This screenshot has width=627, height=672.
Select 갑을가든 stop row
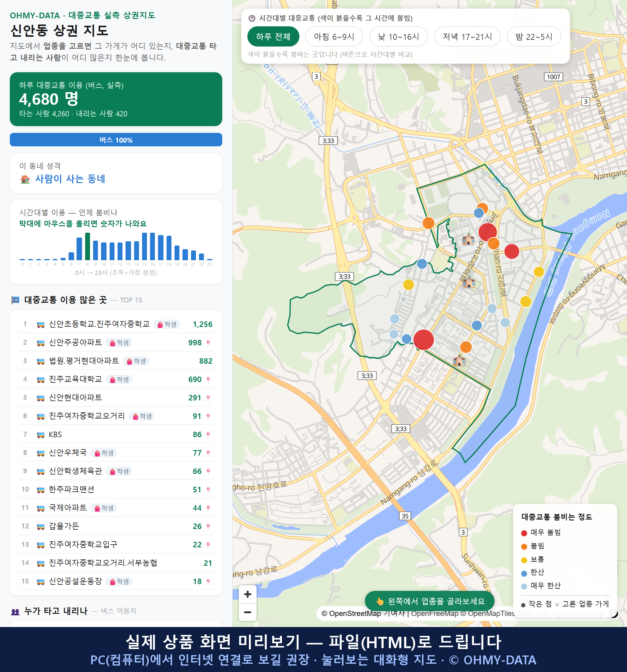click(116, 526)
